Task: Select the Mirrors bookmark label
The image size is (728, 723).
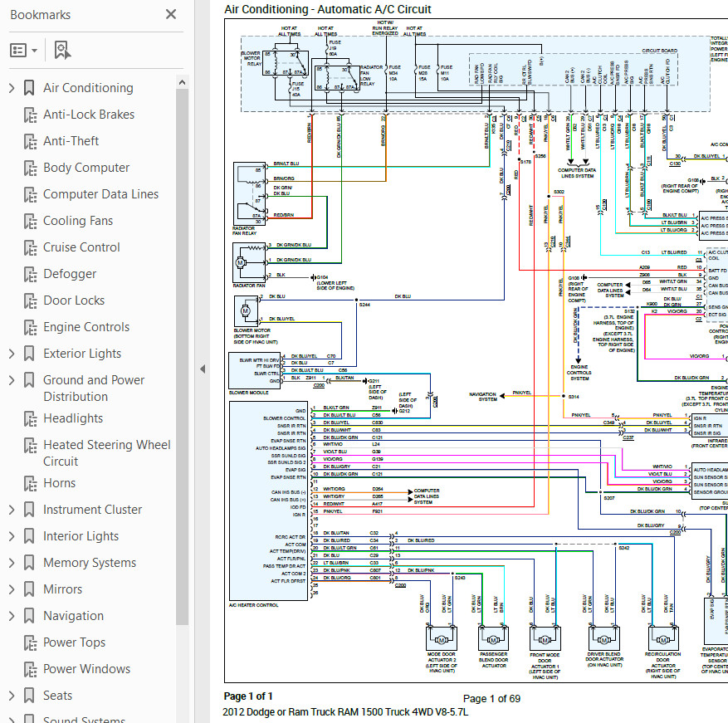Action: coord(63,589)
